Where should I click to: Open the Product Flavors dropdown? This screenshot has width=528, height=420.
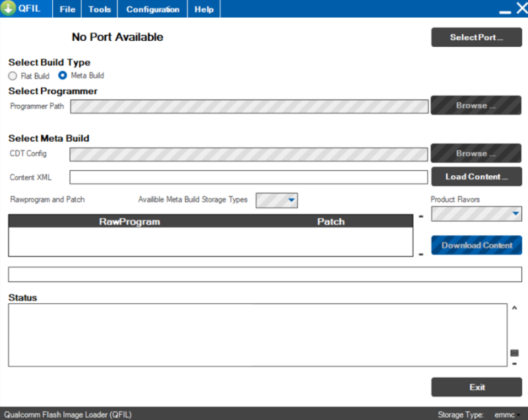(477, 214)
